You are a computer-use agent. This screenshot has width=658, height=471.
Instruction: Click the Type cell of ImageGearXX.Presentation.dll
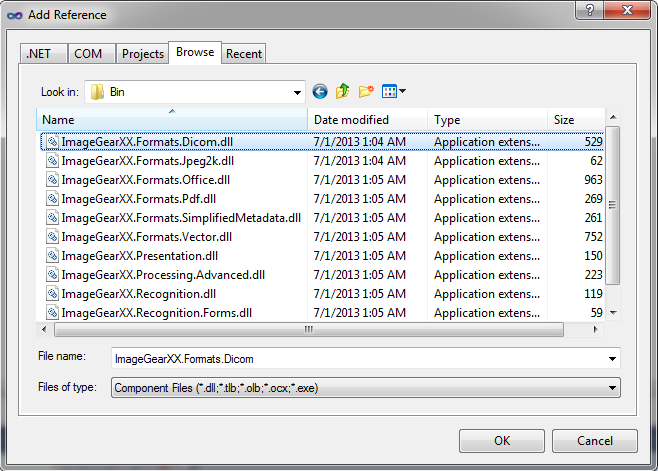point(487,256)
